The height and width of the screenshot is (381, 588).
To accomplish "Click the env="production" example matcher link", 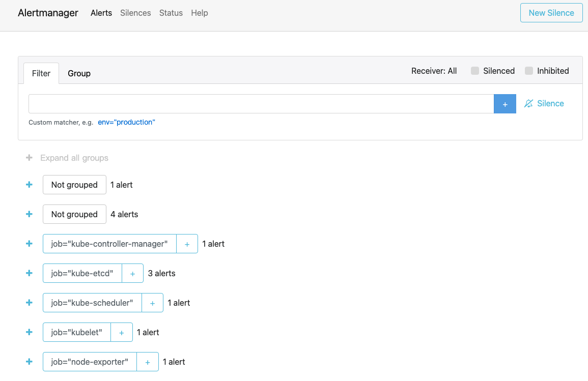I will pyautogui.click(x=126, y=123).
